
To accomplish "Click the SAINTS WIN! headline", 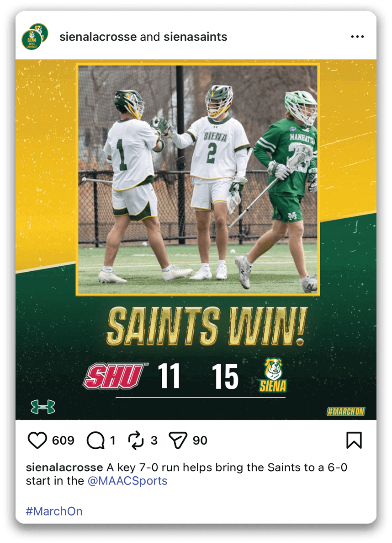I will [207, 327].
